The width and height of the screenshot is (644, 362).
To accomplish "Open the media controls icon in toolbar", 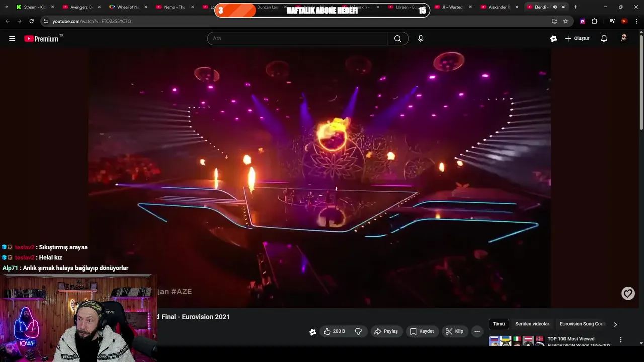I will coord(612,21).
